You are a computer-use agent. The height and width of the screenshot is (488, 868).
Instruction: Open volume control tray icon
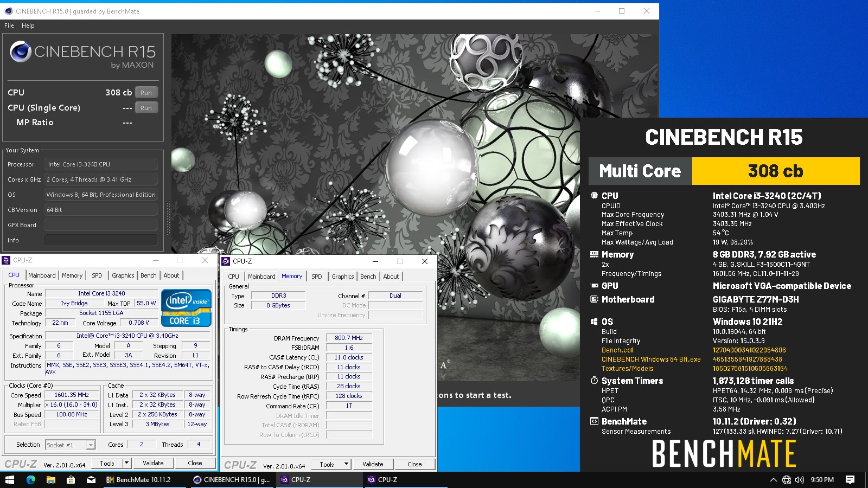[800, 480]
